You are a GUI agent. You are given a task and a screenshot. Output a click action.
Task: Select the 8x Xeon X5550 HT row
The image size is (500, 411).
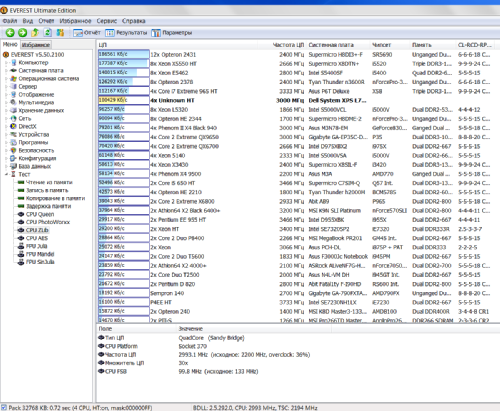coord(298,64)
